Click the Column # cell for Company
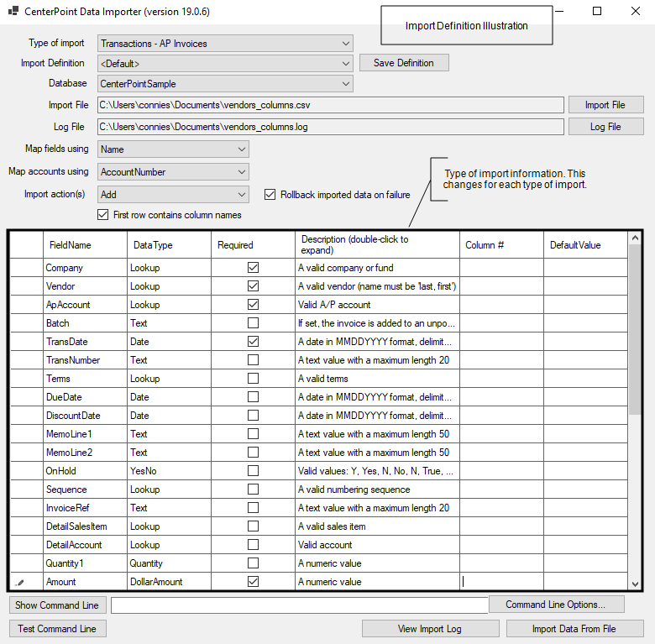655x644 pixels. tap(501, 267)
